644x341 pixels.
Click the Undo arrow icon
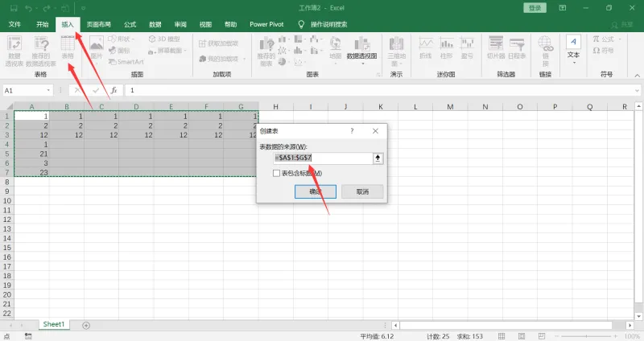tap(28, 8)
